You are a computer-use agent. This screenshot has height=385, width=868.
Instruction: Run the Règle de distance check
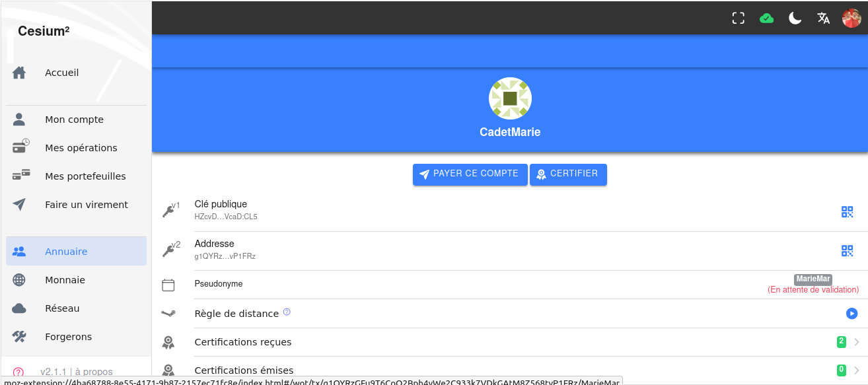click(851, 314)
